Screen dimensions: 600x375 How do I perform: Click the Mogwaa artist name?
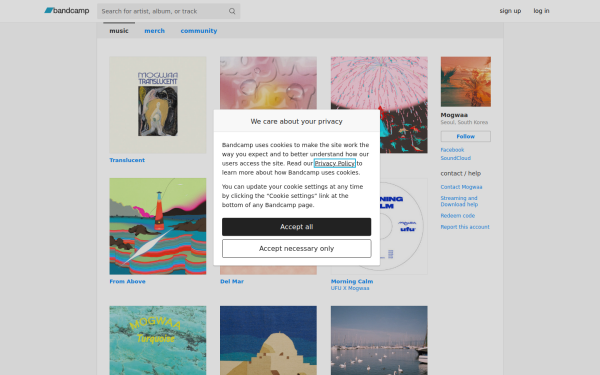click(454, 115)
